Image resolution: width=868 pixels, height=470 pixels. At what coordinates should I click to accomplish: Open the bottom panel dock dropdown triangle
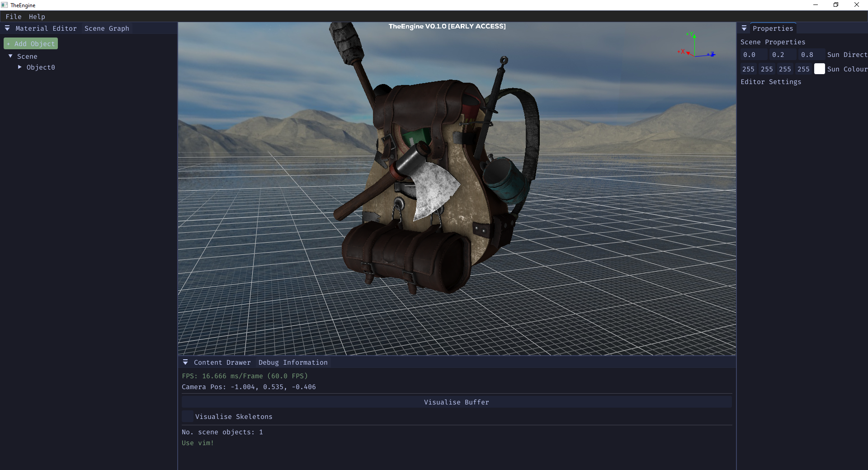pos(185,362)
